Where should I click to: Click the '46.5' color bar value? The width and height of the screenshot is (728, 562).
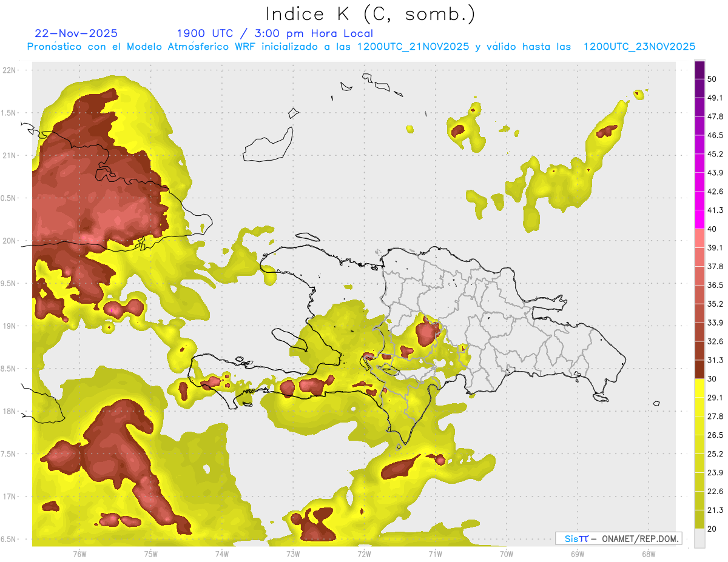pyautogui.click(x=715, y=135)
